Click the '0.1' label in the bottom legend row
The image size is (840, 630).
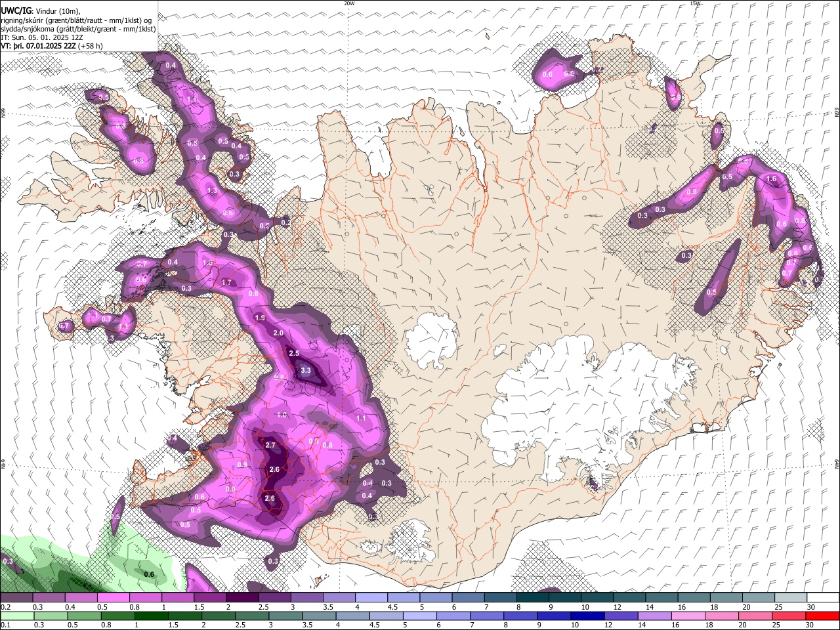5,625
